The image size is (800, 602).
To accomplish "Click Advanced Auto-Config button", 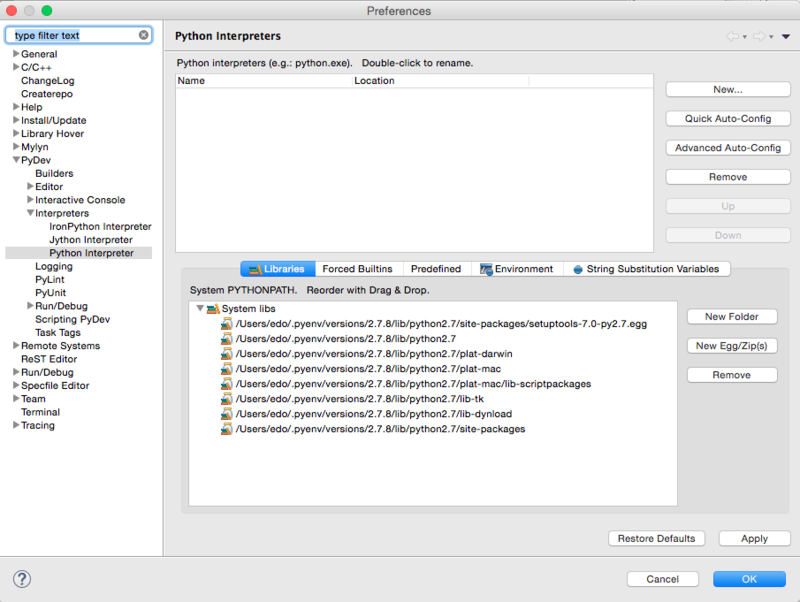I will [728, 147].
